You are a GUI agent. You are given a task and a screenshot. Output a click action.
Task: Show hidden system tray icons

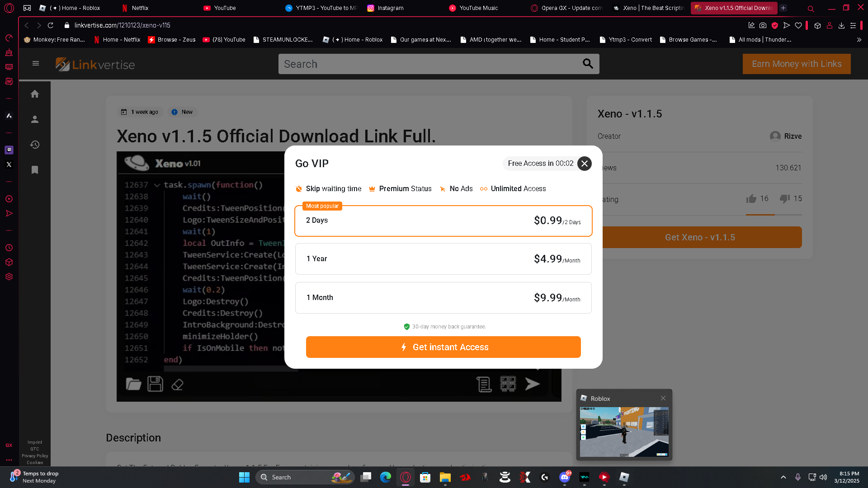pyautogui.click(x=783, y=477)
